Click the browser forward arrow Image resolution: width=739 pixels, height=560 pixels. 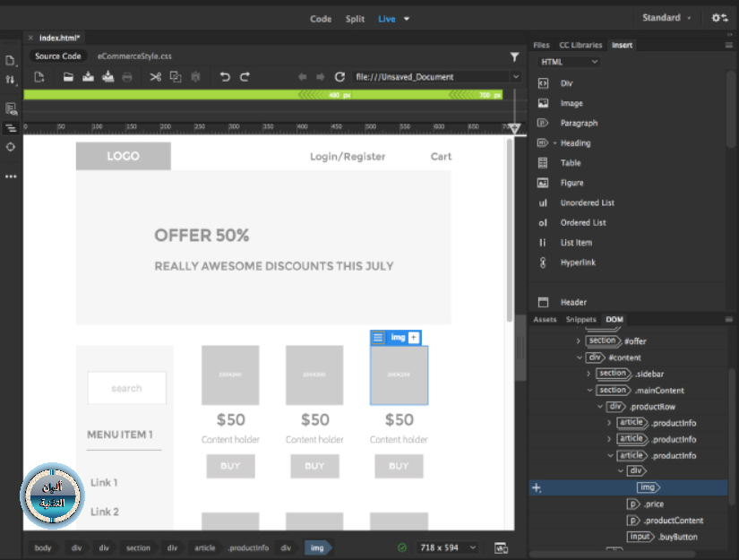coord(321,77)
